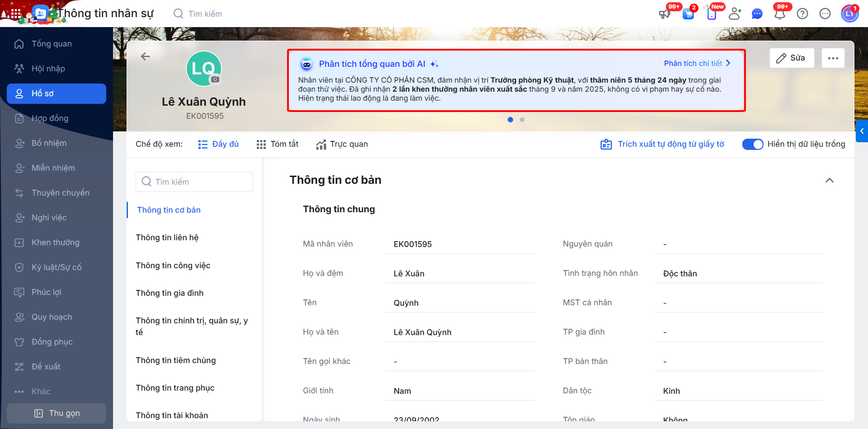Jump to Thông tin cơ bản section
Image resolution: width=868 pixels, height=429 pixels.
click(x=169, y=210)
